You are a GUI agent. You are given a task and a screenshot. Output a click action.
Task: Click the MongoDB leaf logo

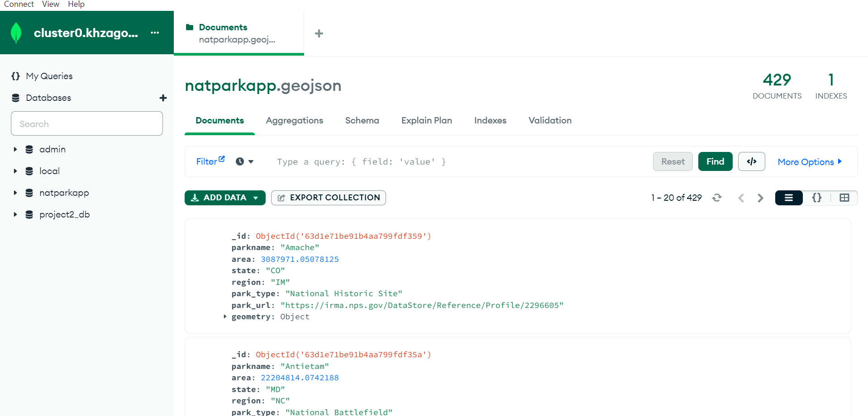[16, 32]
